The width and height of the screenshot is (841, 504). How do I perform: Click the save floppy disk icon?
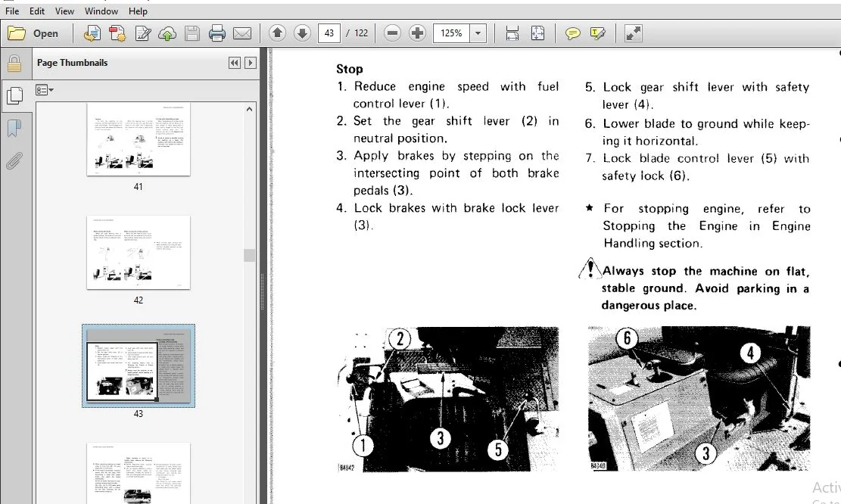coord(192,33)
